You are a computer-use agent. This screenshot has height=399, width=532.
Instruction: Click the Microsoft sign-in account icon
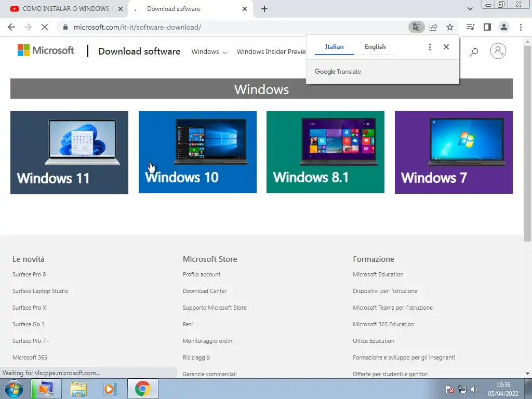pyautogui.click(x=498, y=51)
